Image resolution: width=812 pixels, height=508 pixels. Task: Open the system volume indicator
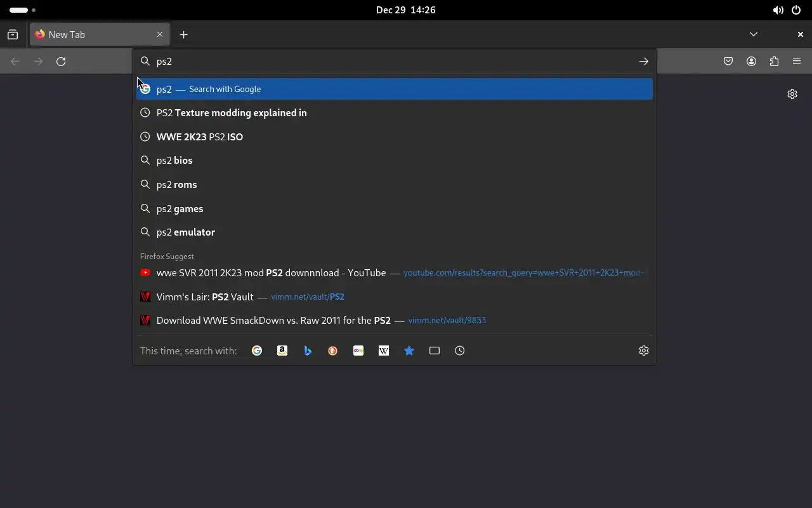778,10
